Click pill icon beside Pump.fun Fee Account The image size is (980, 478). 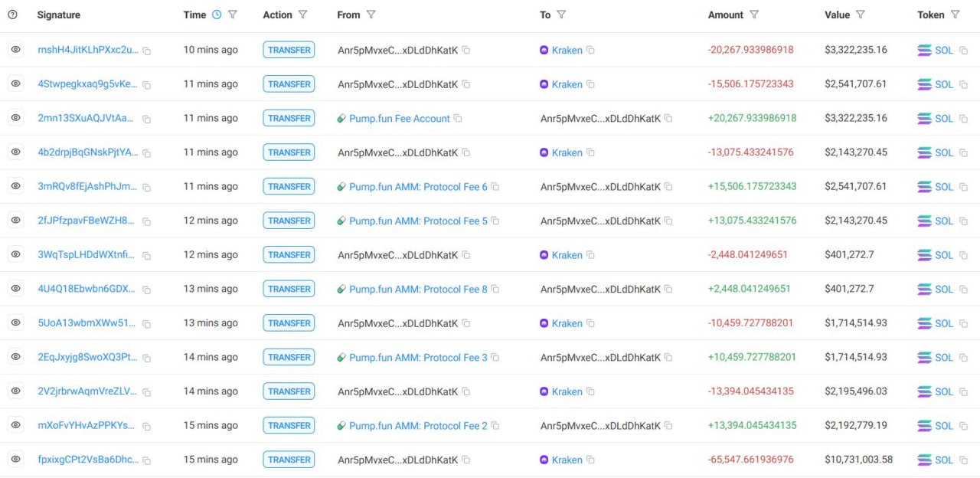pos(342,118)
